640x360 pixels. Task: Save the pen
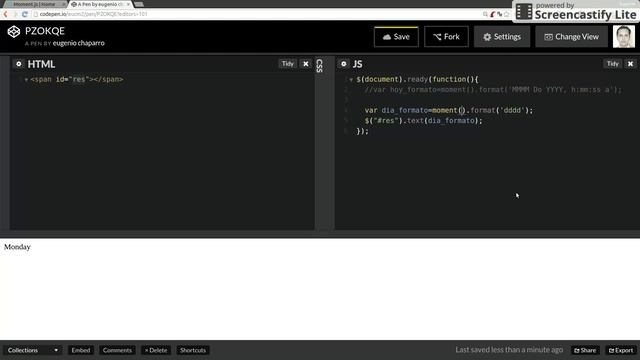pyautogui.click(x=396, y=37)
